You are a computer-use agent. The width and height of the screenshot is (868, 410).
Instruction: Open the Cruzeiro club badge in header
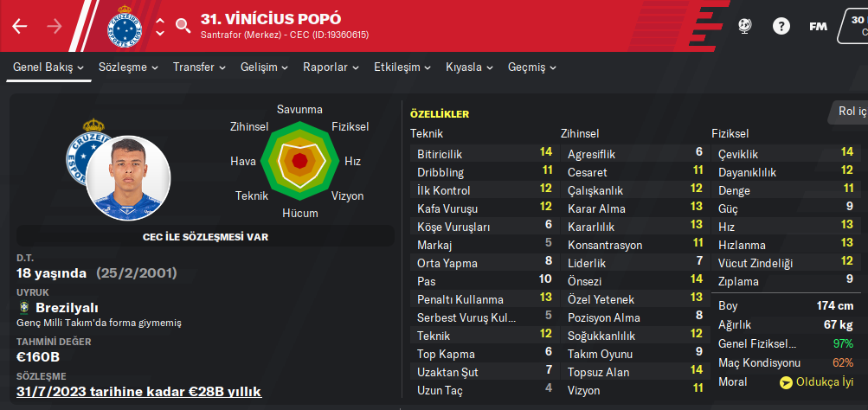[127, 26]
